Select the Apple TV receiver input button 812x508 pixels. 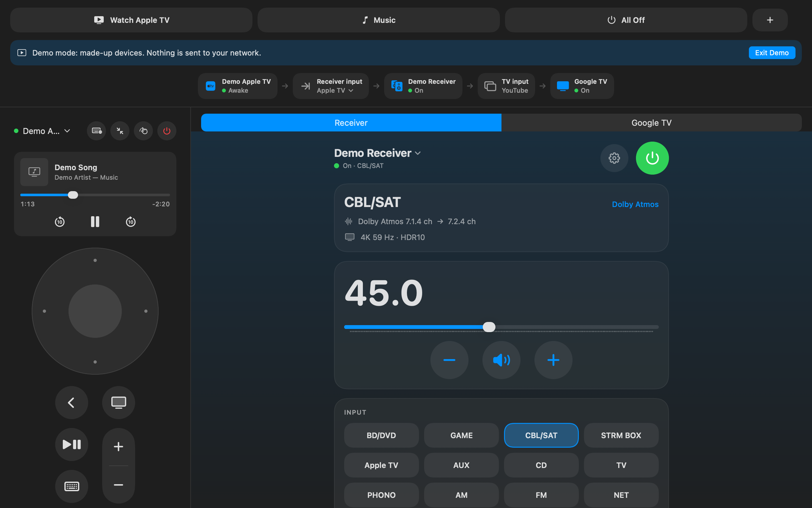pos(381,465)
